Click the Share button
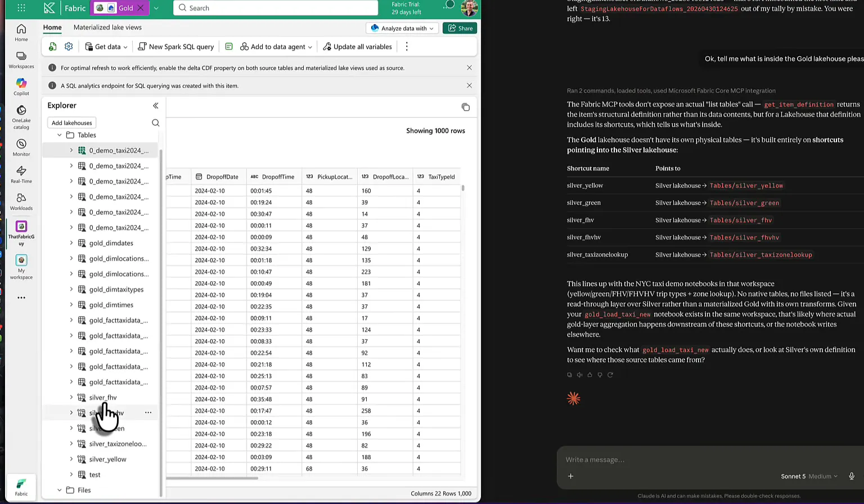The image size is (864, 504). coord(460,28)
